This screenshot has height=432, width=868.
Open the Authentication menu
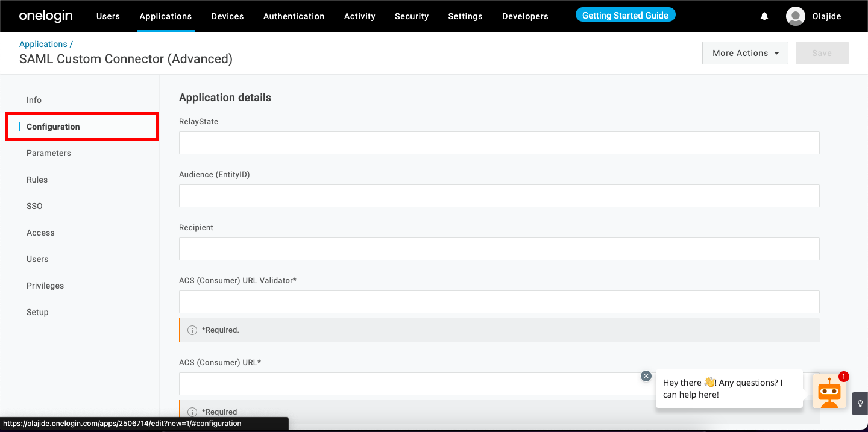[294, 16]
